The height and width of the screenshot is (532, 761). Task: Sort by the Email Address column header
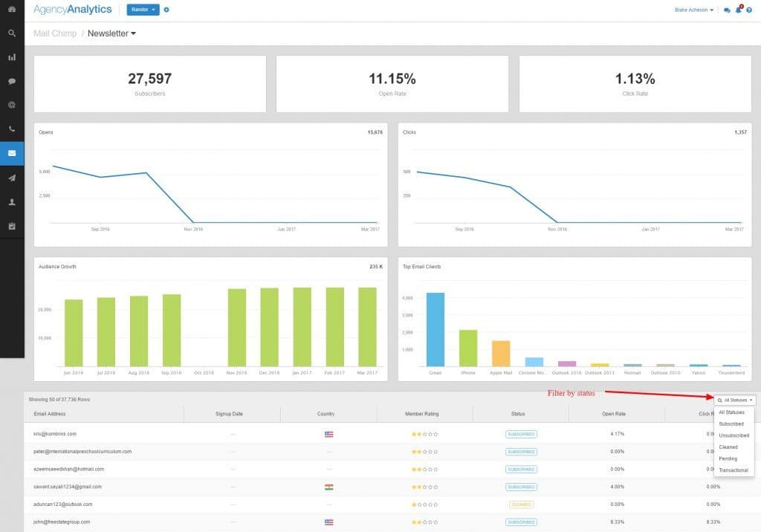[50, 414]
